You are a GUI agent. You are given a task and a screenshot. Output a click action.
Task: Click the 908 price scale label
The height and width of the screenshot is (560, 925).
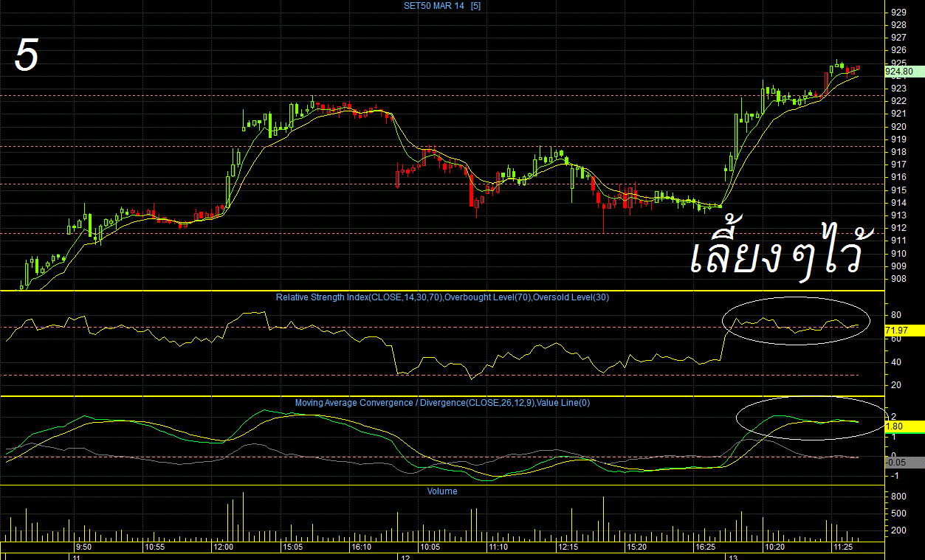click(x=898, y=279)
